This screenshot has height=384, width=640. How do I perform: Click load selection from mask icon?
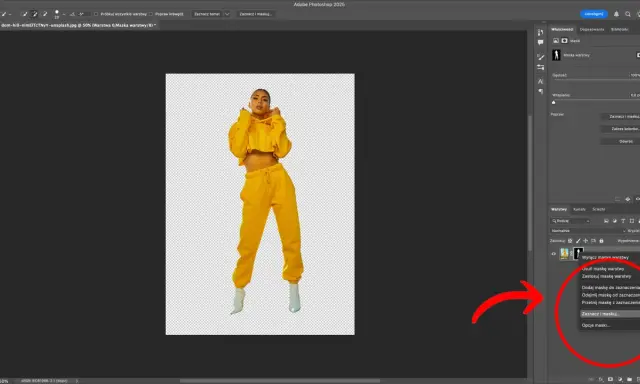tap(618, 199)
